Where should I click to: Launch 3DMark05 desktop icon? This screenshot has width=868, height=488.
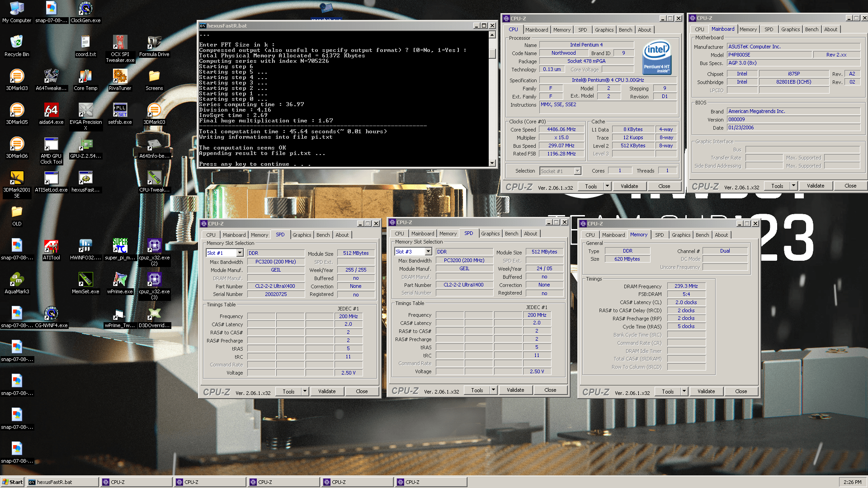[17, 113]
